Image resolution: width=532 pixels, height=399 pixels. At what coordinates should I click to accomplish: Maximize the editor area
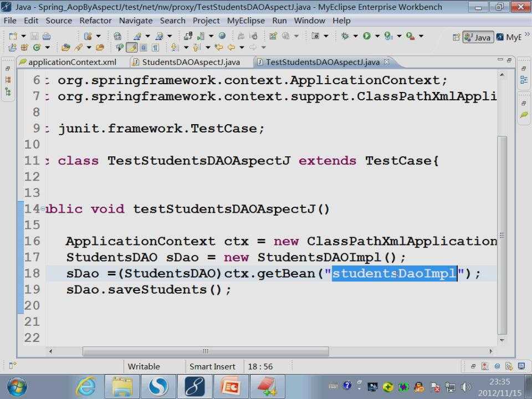[509, 60]
